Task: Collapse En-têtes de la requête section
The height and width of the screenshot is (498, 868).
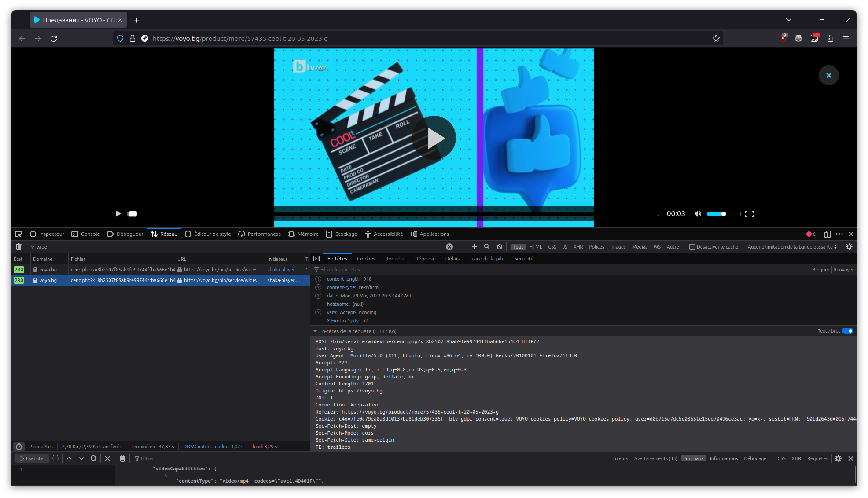Action: click(x=315, y=331)
